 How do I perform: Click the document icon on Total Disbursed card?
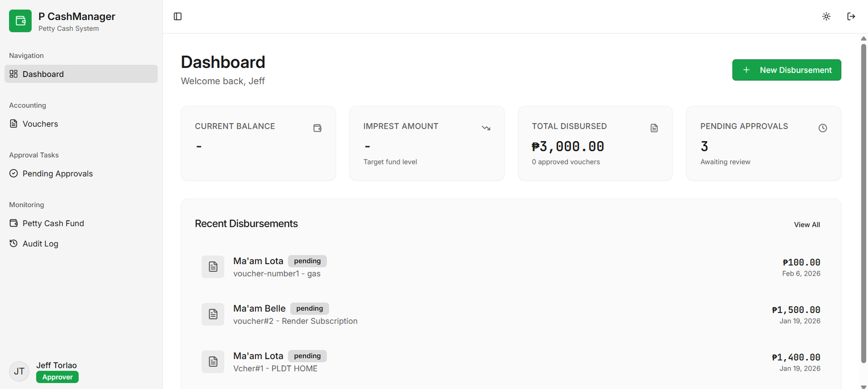coord(654,128)
